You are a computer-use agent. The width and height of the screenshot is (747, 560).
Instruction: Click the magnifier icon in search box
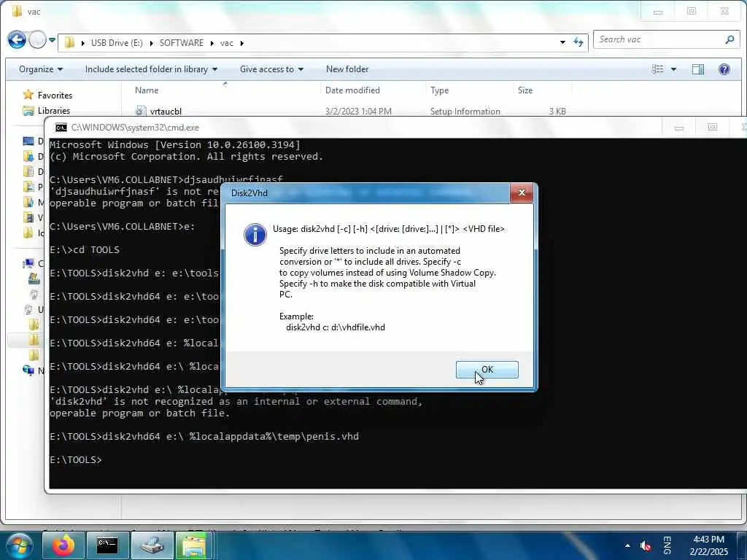729,40
